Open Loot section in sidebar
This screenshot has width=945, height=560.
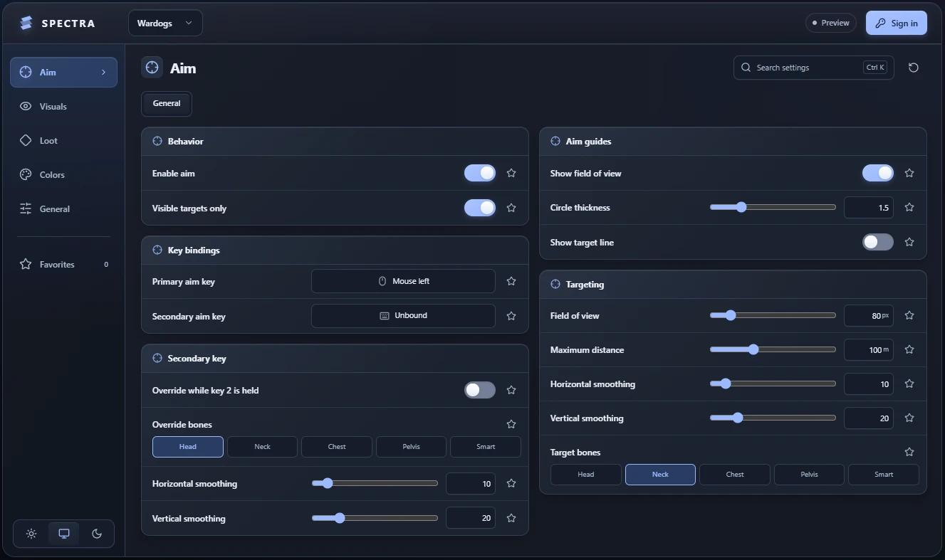[x=63, y=141]
